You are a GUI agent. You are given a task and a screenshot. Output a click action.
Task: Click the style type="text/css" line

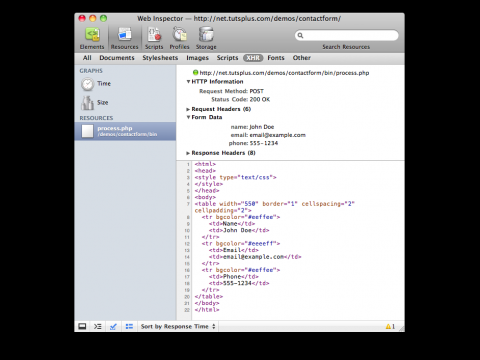point(236,177)
